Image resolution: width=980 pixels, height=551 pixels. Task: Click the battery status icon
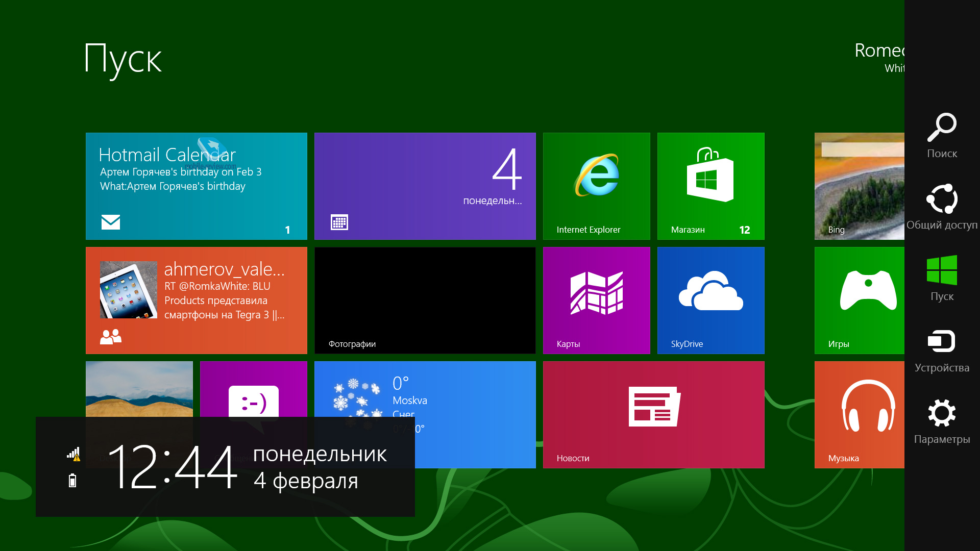tap(72, 480)
